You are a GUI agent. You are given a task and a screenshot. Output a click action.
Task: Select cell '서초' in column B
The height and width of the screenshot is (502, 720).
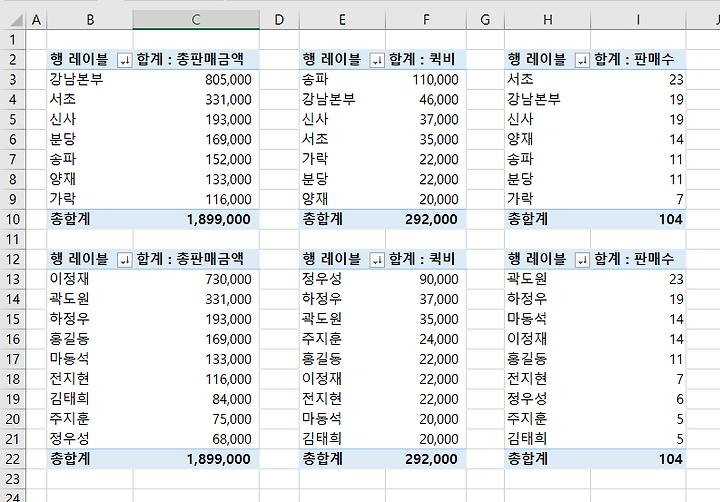coord(90,99)
